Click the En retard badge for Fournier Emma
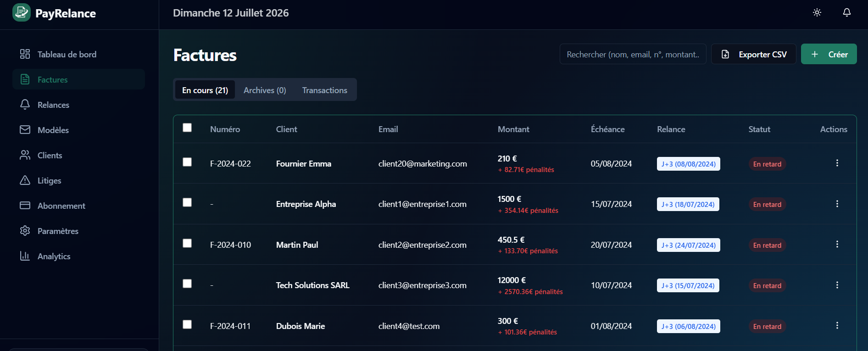Screen dimensions: 868x351 pyautogui.click(x=768, y=164)
